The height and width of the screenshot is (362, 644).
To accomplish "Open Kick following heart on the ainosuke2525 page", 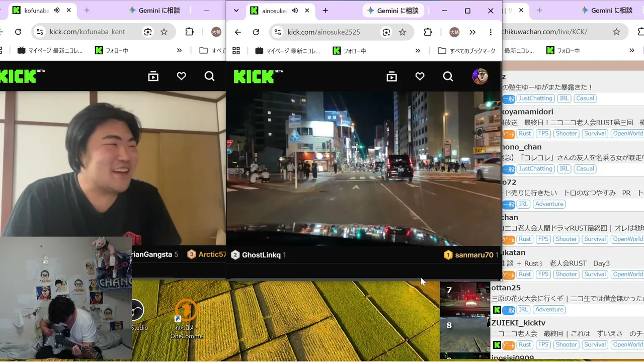I will [x=420, y=76].
